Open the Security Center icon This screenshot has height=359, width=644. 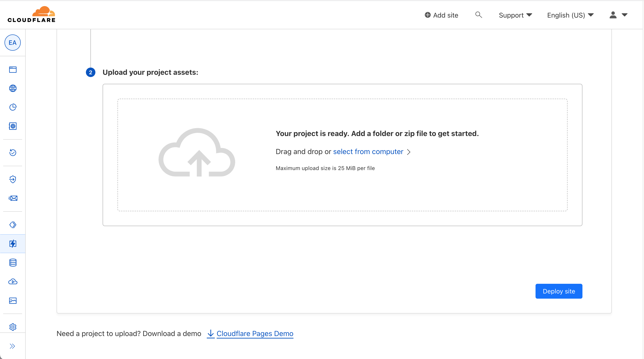[x=13, y=126]
